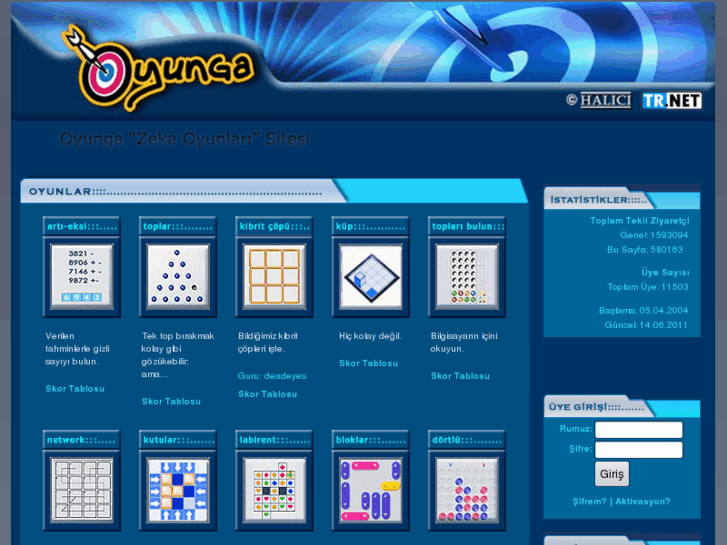Screen dimensions: 727x545
Task: Click the 'Genel: 1593094' statistic
Action: pos(654,235)
